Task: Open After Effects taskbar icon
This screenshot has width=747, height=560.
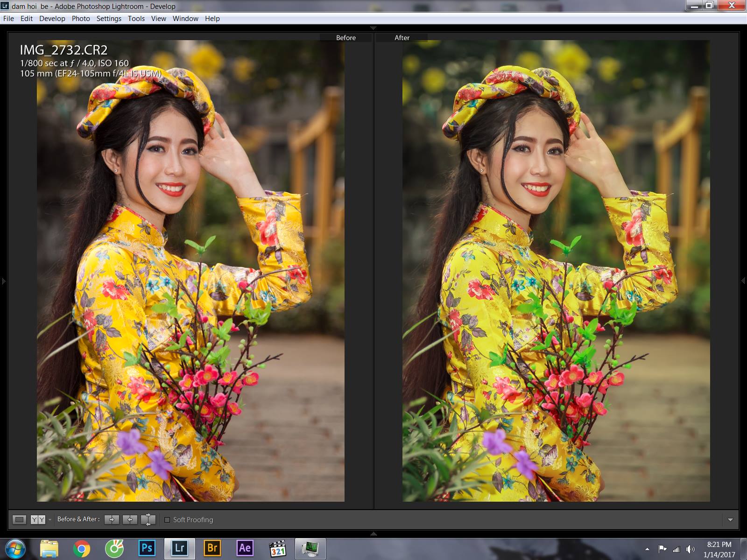Action: (245, 548)
